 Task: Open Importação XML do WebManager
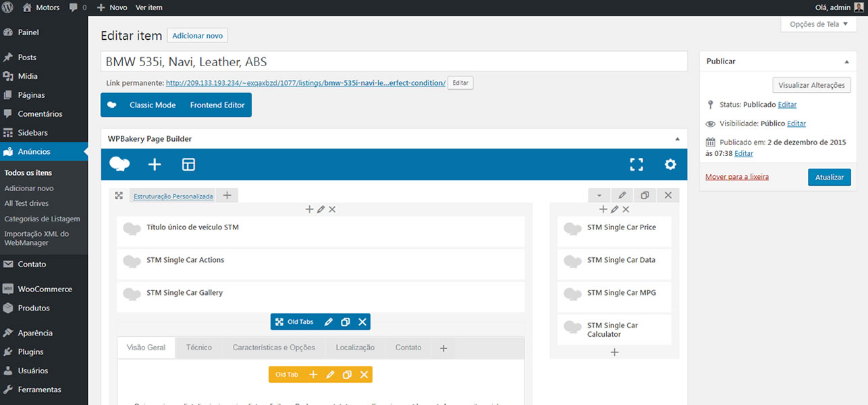coord(36,238)
